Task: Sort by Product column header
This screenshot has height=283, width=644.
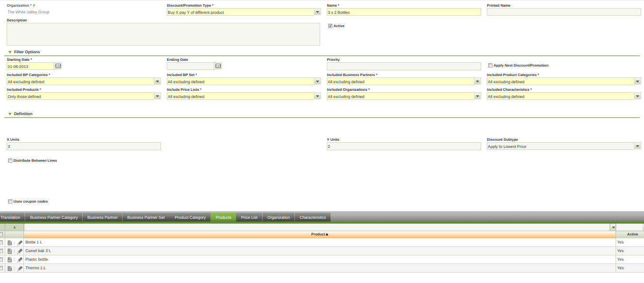Action: coord(320,234)
